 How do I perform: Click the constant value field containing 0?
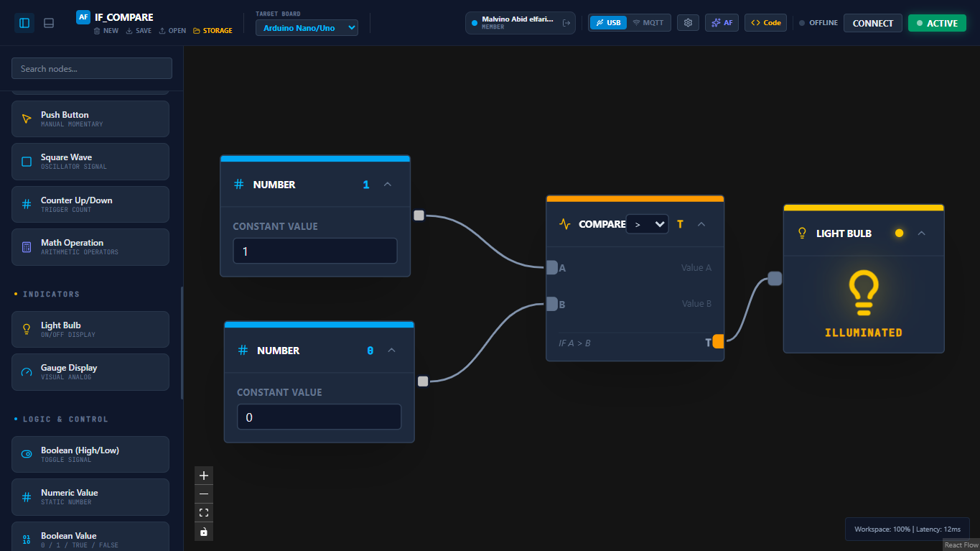point(319,417)
